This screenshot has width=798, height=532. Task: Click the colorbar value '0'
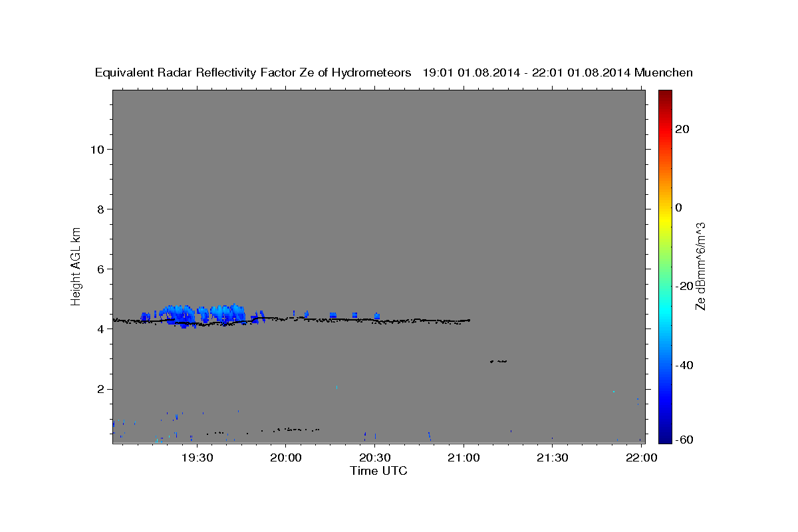[679, 207]
